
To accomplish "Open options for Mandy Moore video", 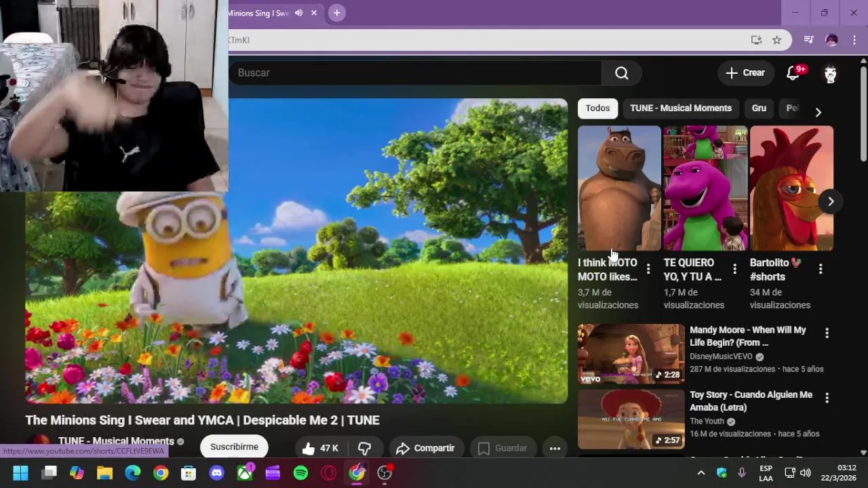I will pyautogui.click(x=827, y=333).
